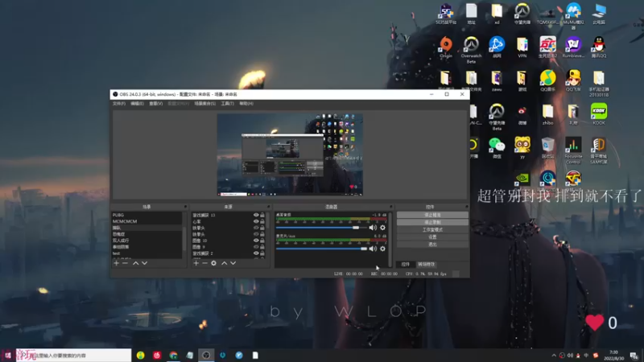Screen dimensions: 644x362
Task: Open Chrome from the taskbar
Action: [173, 356]
